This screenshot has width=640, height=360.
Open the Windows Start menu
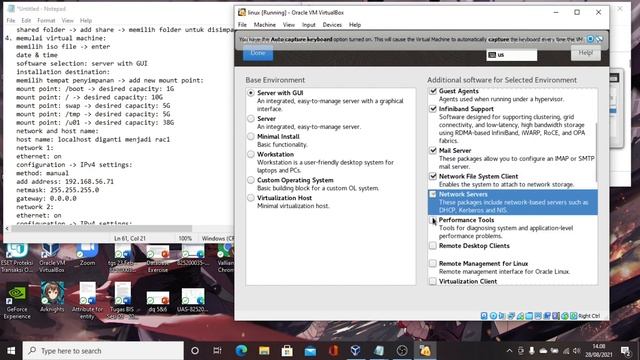click(11, 351)
